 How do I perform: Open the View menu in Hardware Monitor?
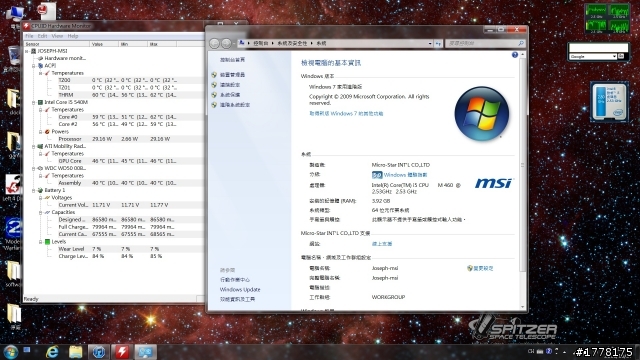click(57, 36)
